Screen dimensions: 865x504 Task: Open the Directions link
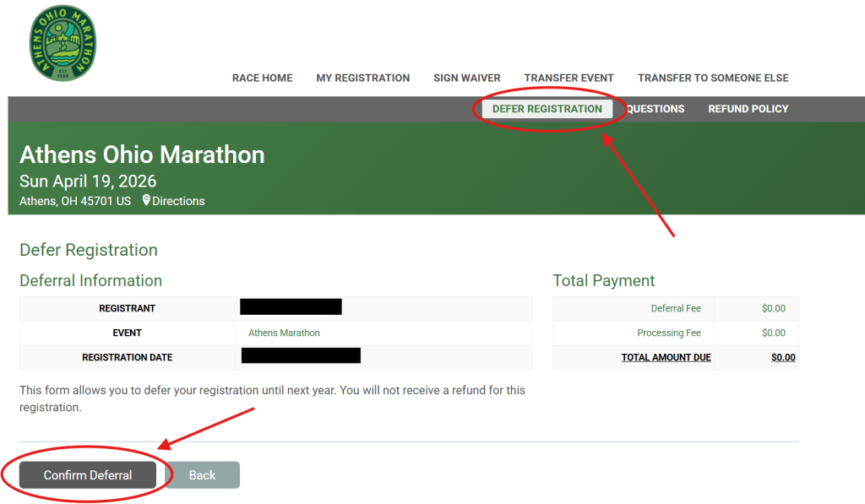tap(178, 201)
